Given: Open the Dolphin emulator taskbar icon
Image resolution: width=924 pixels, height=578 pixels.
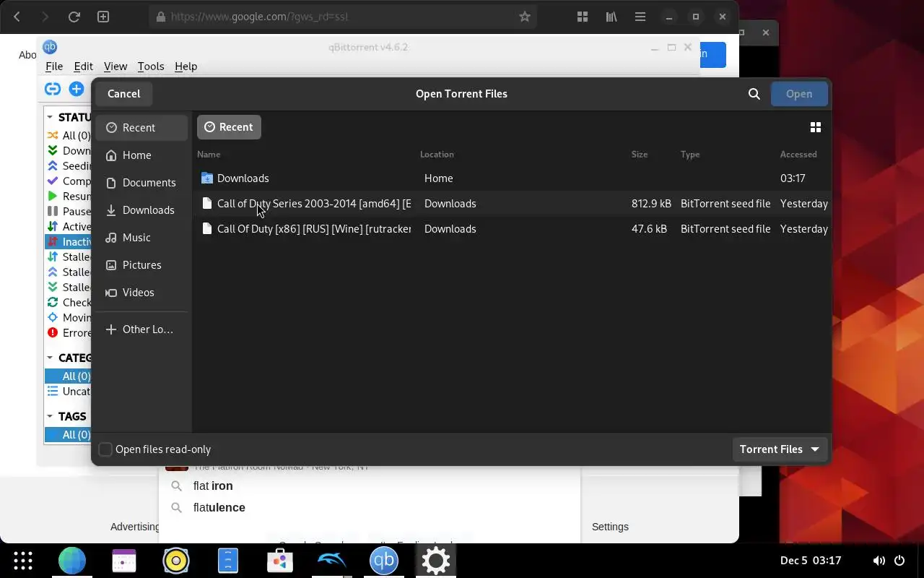Looking at the screenshot, I should [x=332, y=561].
